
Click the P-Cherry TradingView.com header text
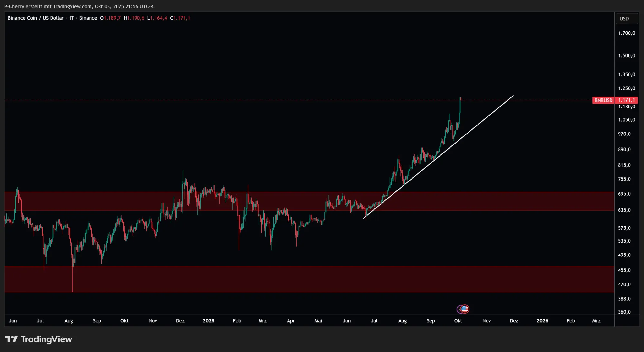(79, 6)
